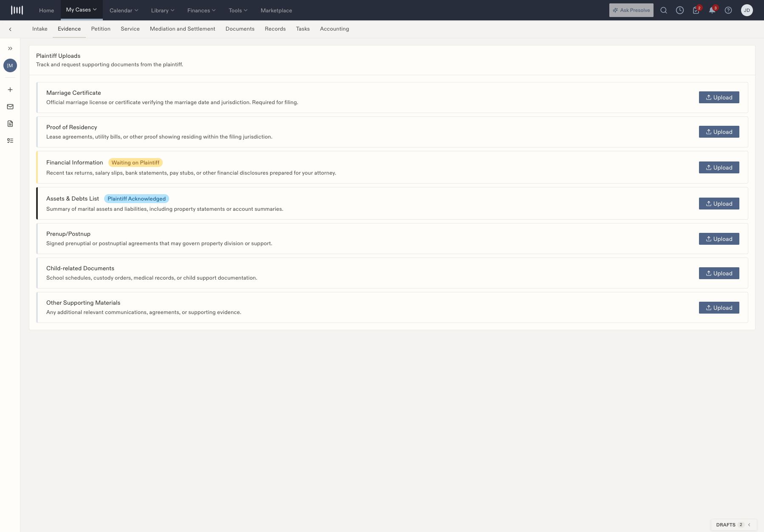Open the notifications bell icon
Image resolution: width=764 pixels, height=532 pixels.
point(712,10)
